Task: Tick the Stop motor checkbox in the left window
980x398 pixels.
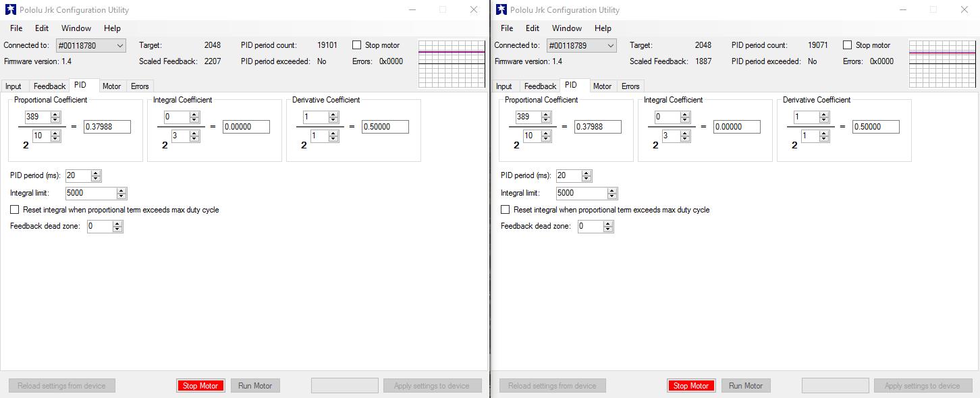Action: pyautogui.click(x=357, y=45)
